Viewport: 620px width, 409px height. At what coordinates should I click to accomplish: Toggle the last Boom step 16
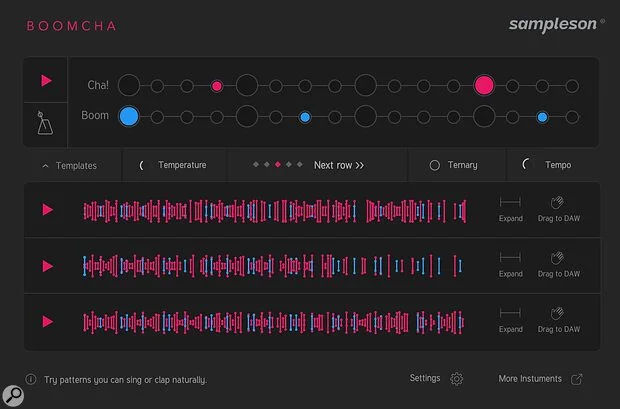(572, 117)
